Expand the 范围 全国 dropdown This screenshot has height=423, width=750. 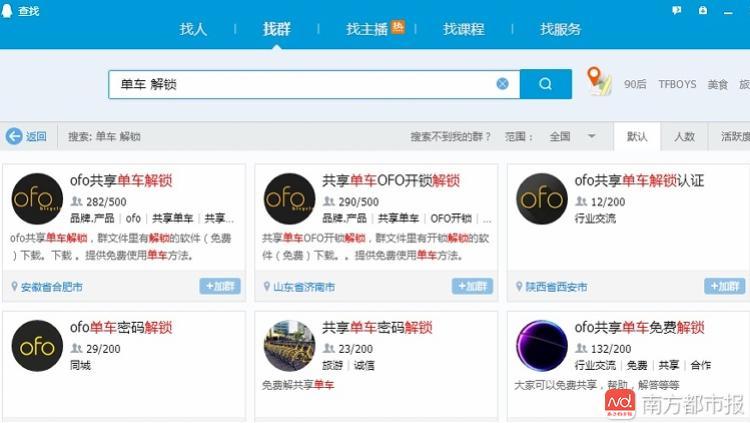[x=572, y=136]
